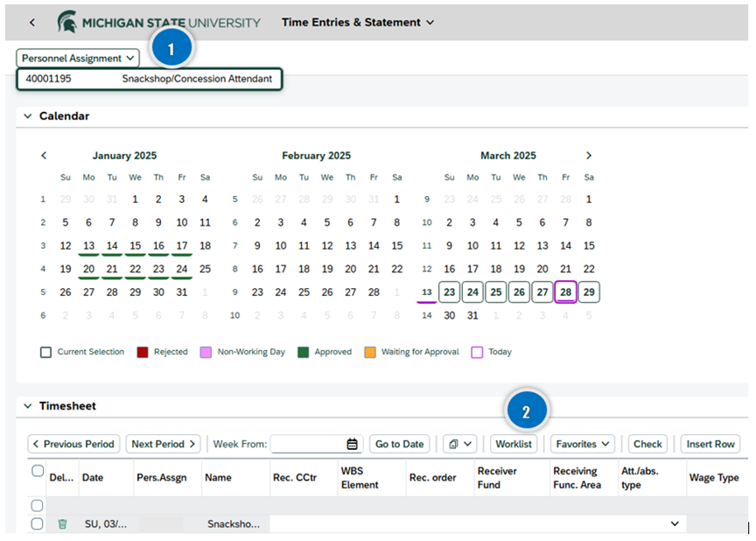Click the Week From input field
This screenshot has height=541, width=756.
coord(306,444)
